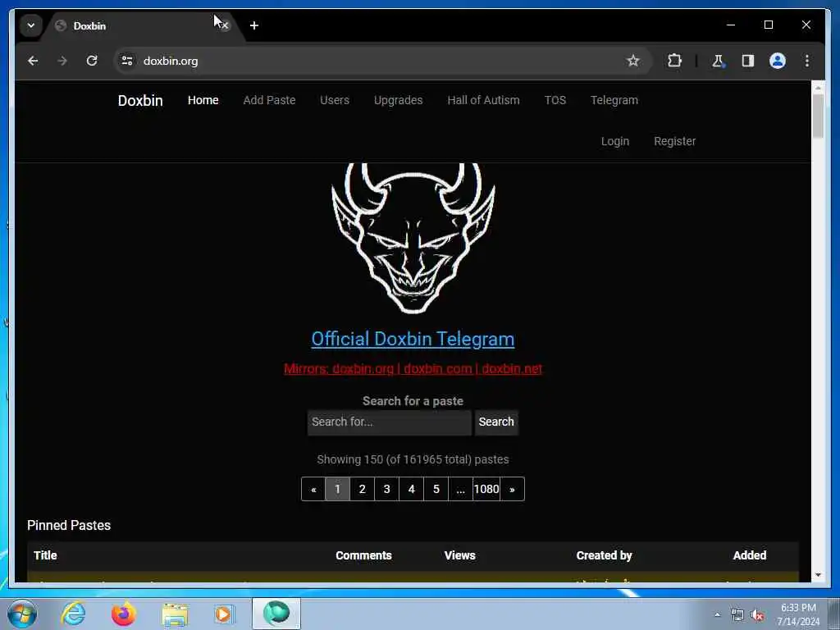Click the Title column header
Screen dimensions: 840x630
point(46,555)
